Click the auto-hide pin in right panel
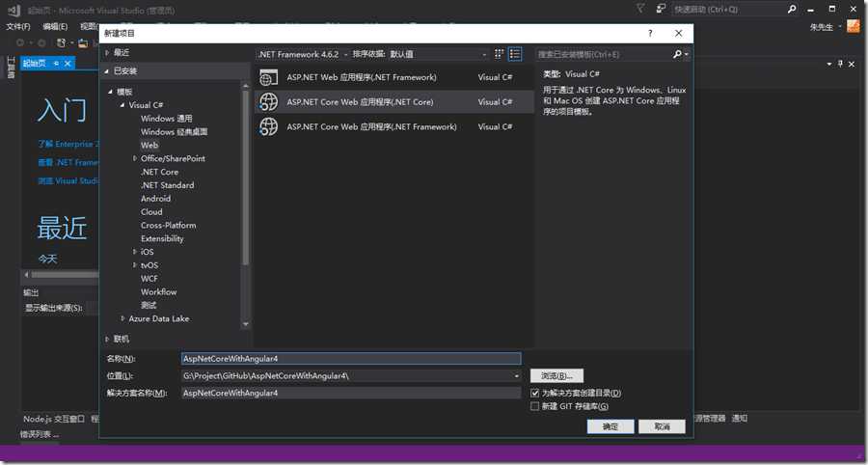 pos(840,64)
